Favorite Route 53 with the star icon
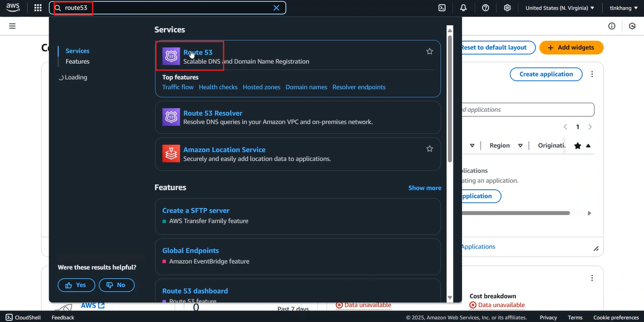 click(x=429, y=51)
